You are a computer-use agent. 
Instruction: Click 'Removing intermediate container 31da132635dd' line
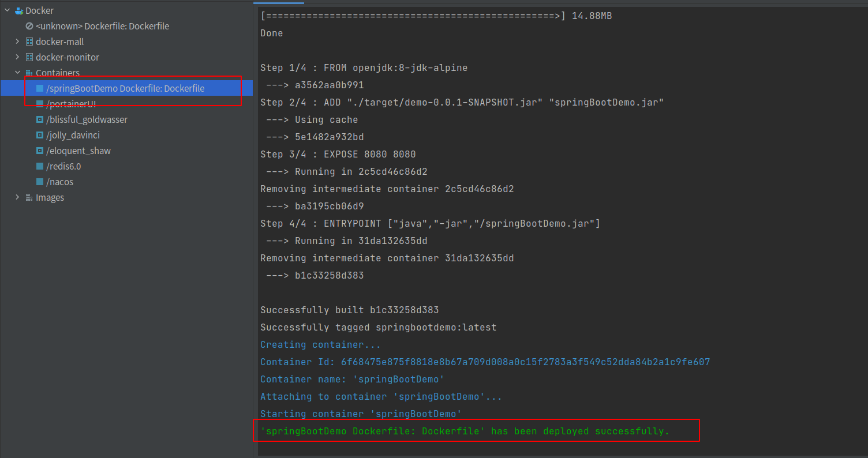(x=387, y=258)
